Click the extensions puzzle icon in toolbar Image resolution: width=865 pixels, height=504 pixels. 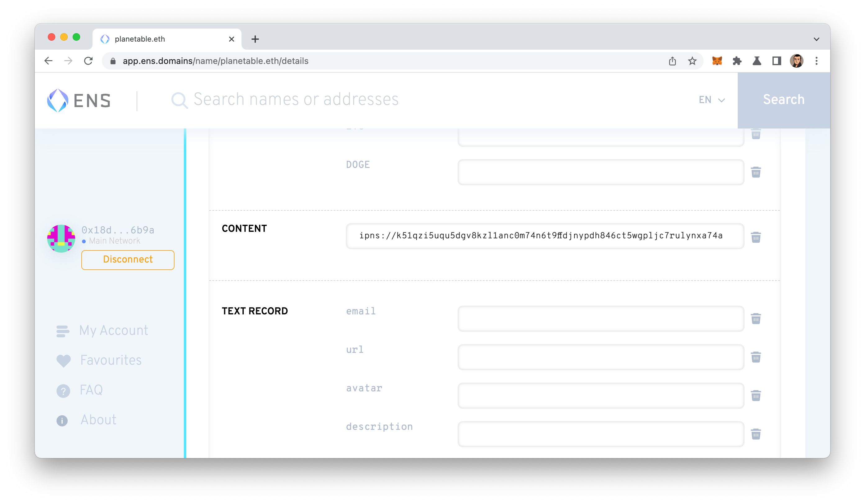(x=737, y=60)
